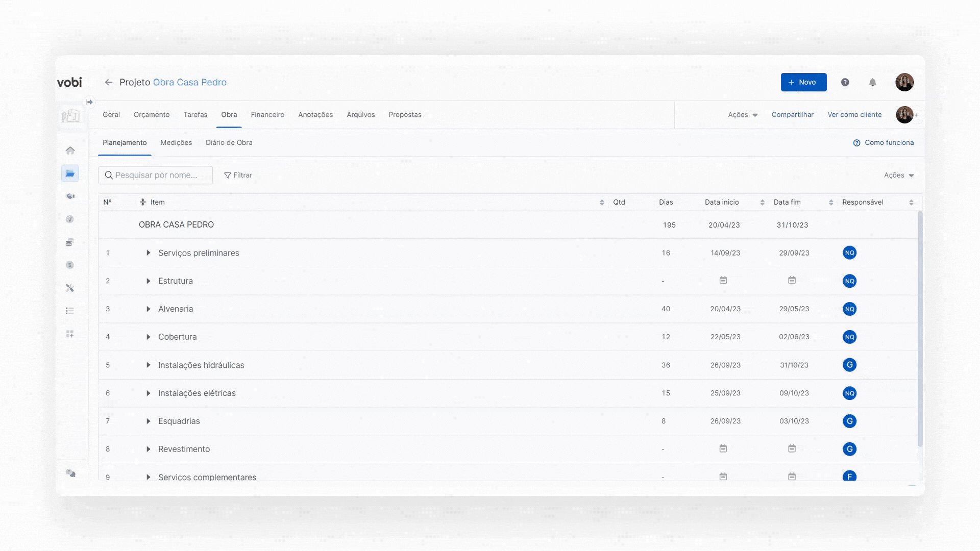
Task: Expand the Instalações elétricas row
Action: [148, 393]
